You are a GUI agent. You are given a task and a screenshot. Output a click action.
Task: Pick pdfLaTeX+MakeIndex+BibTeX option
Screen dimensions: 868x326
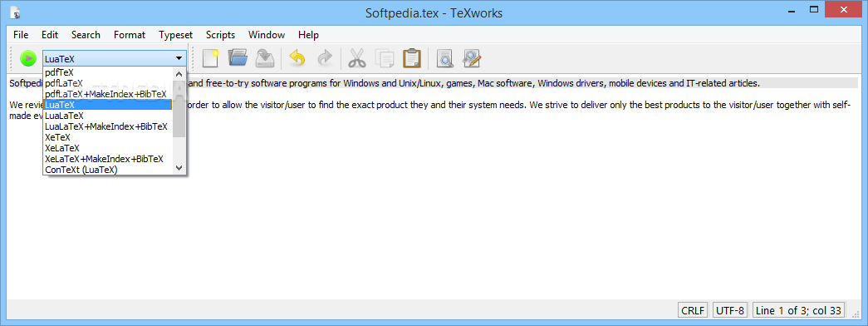pyautogui.click(x=108, y=94)
